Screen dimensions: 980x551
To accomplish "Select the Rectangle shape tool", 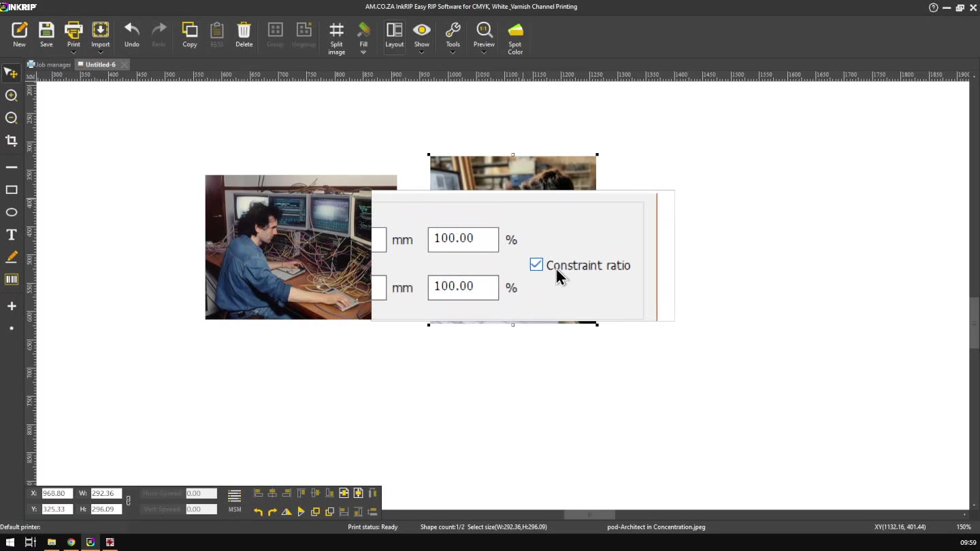I will pos(12,190).
